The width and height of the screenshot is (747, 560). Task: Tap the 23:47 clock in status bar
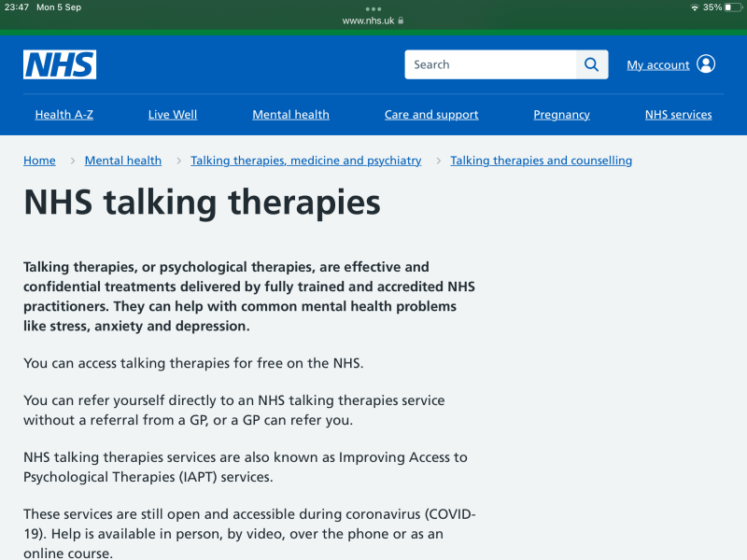click(17, 7)
